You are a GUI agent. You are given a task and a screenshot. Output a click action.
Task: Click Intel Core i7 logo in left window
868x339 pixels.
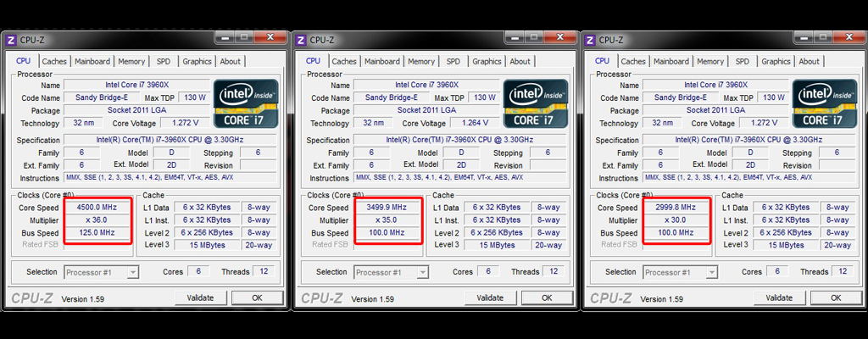[246, 103]
